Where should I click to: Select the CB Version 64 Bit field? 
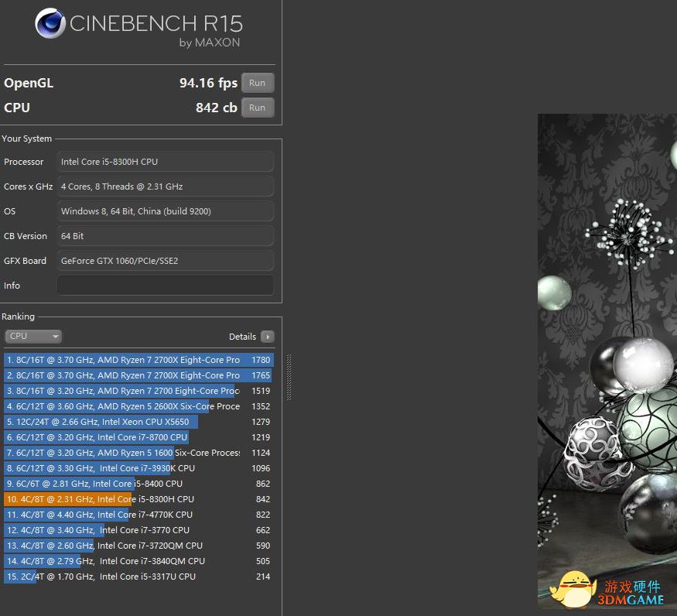point(166,236)
